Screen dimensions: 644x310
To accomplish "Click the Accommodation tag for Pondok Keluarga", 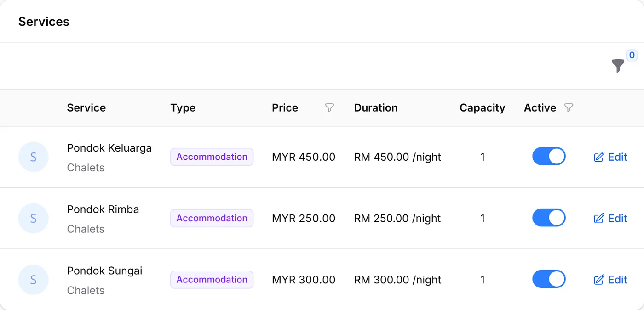I will [212, 157].
